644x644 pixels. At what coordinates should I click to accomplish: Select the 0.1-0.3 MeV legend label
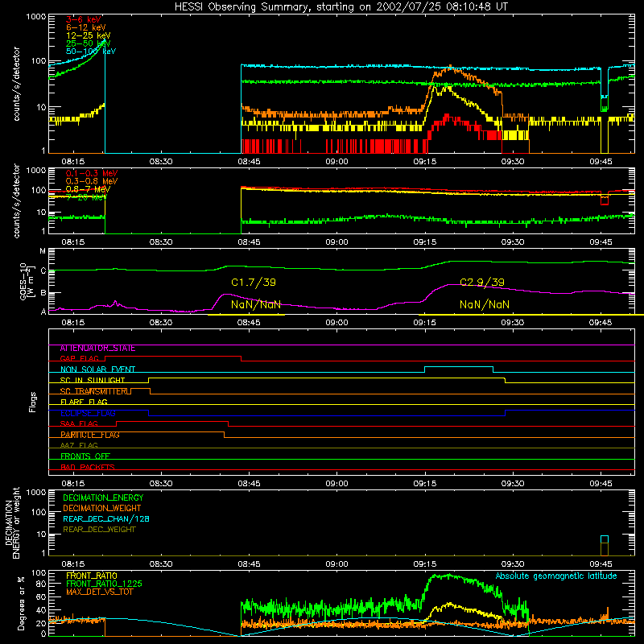click(x=92, y=173)
